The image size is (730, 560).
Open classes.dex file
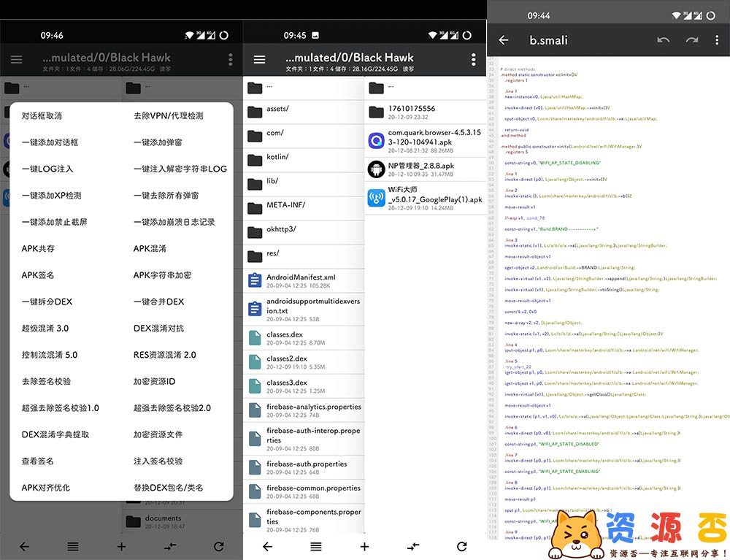(x=304, y=338)
